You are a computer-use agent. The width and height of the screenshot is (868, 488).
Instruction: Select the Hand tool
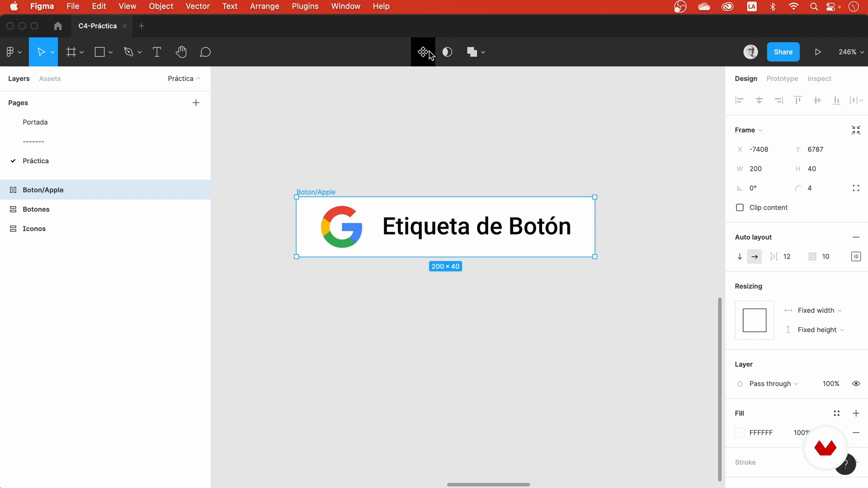point(181,52)
